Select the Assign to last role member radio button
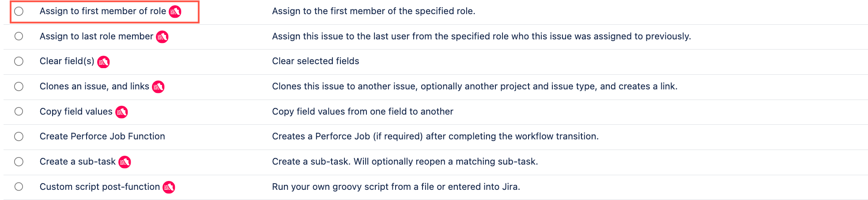The height and width of the screenshot is (200, 868). click(x=19, y=36)
